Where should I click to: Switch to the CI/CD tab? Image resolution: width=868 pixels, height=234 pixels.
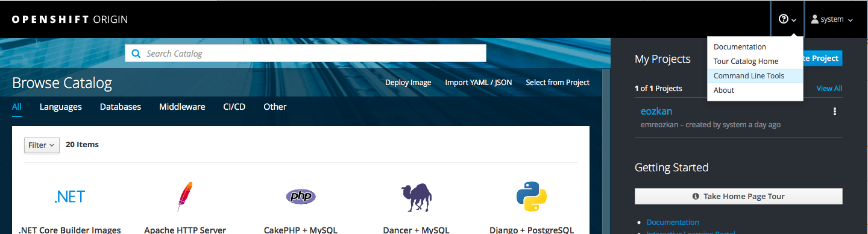pos(234,107)
